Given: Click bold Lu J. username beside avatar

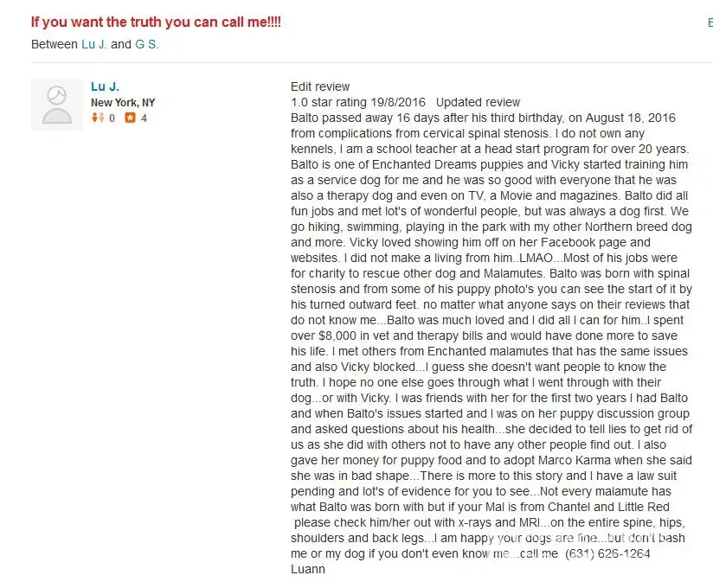Looking at the screenshot, I should pyautogui.click(x=105, y=86).
